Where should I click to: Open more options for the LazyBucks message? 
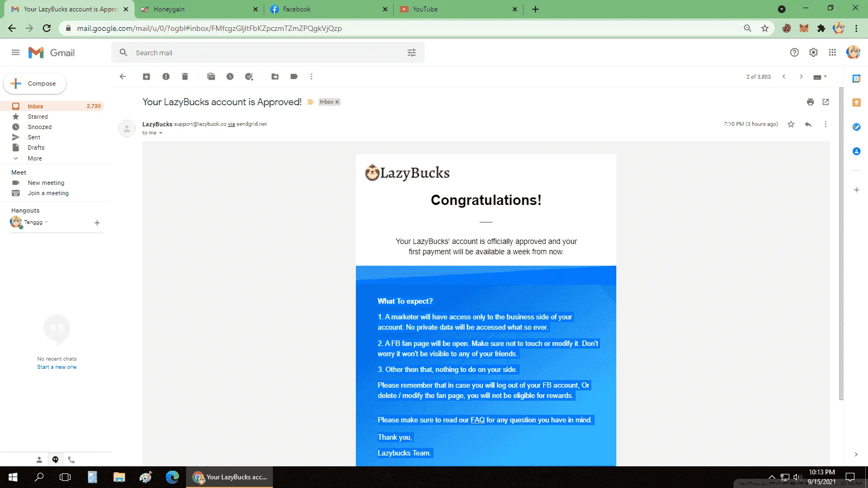826,124
